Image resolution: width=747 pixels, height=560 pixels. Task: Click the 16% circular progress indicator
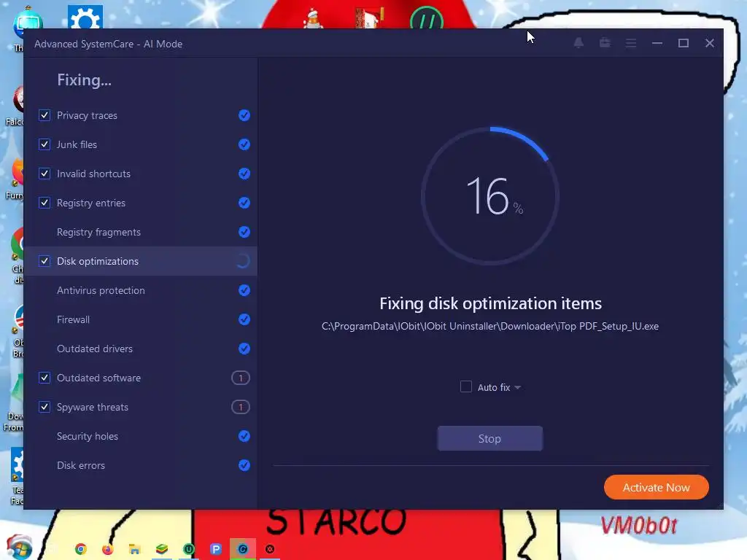(x=490, y=195)
